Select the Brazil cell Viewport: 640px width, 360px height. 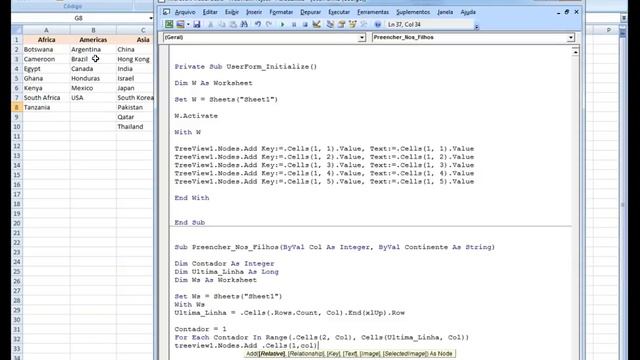[x=93, y=59]
